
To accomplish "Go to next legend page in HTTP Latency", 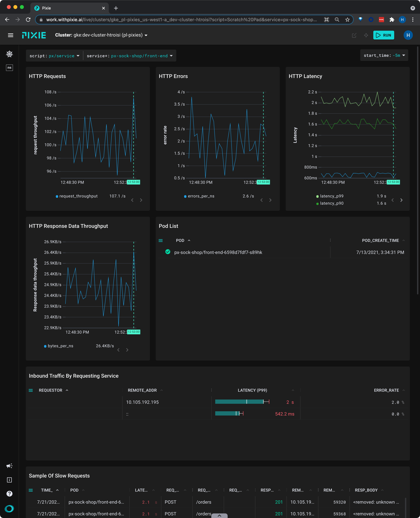I will pos(401,200).
